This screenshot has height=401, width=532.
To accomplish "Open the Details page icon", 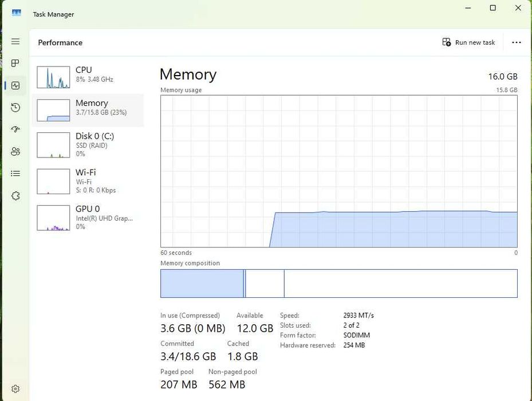I will [x=15, y=173].
